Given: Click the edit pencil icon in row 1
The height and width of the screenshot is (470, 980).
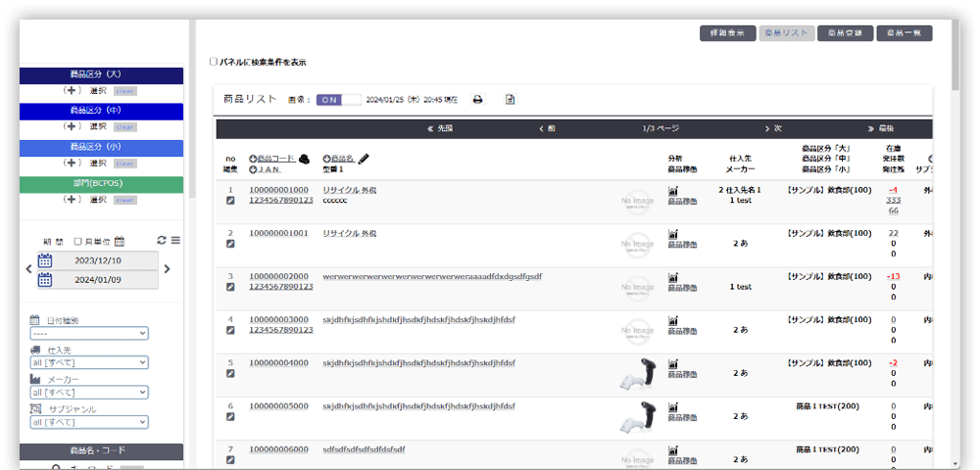Looking at the screenshot, I should tap(231, 201).
